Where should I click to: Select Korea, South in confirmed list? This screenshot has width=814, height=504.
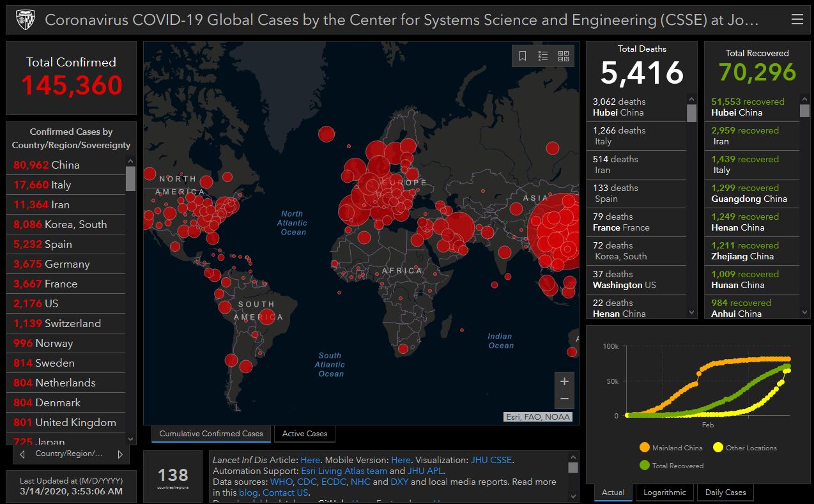tap(66, 224)
